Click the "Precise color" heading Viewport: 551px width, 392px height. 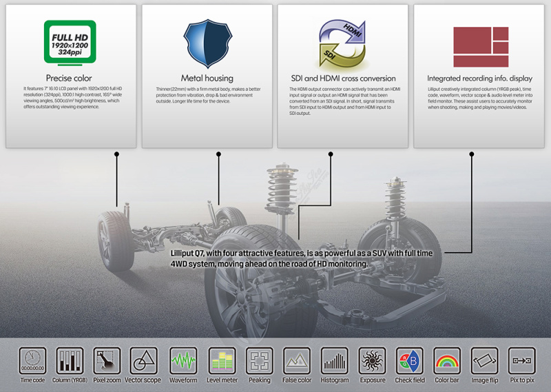(x=69, y=78)
